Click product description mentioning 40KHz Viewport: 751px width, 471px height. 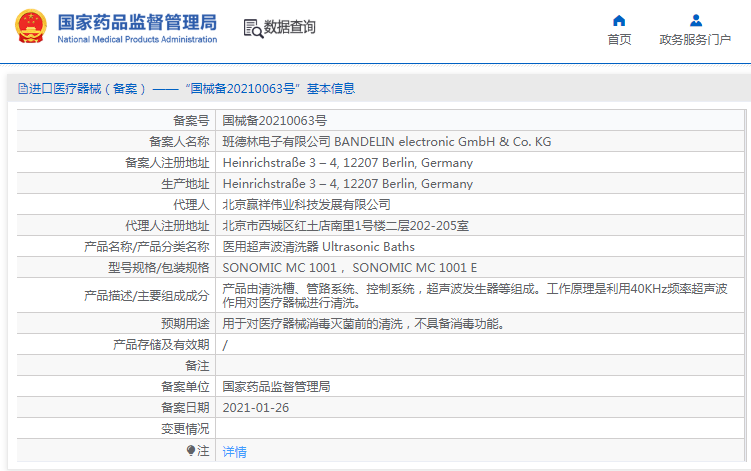click(x=475, y=296)
